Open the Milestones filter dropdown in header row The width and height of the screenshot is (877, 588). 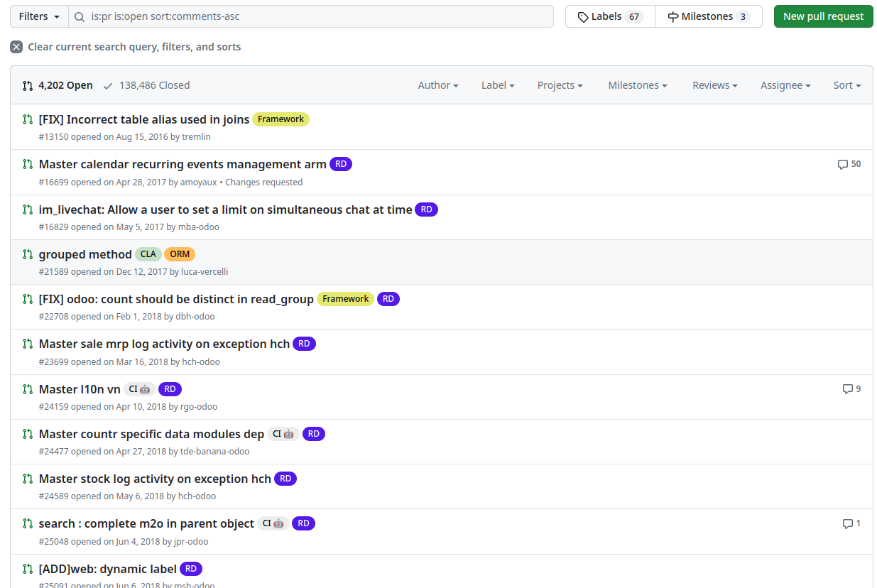click(x=638, y=85)
